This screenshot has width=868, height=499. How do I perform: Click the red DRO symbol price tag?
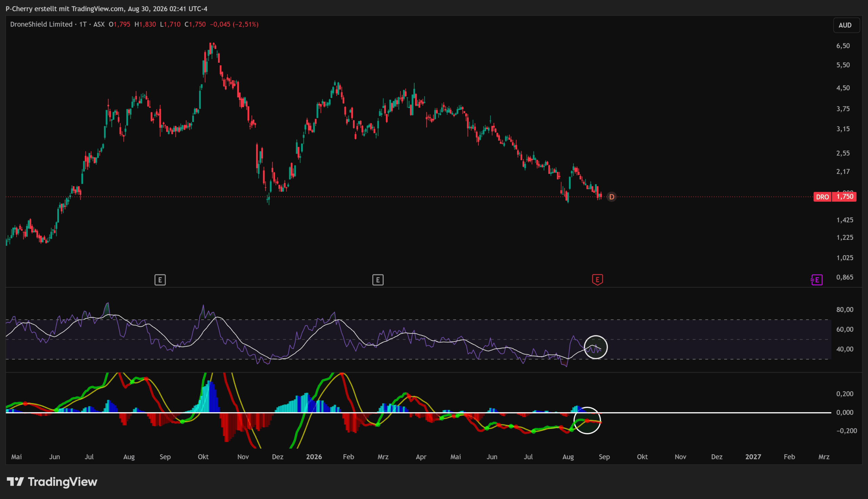(823, 197)
